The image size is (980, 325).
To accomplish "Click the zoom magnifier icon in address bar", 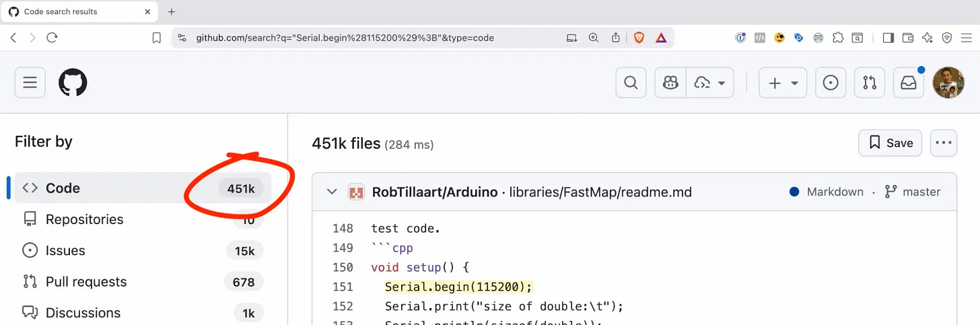I will (594, 38).
